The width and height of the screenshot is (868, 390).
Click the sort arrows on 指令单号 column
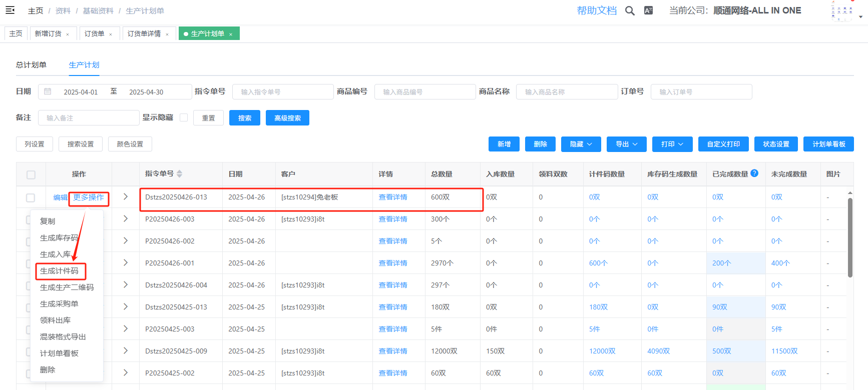click(179, 174)
